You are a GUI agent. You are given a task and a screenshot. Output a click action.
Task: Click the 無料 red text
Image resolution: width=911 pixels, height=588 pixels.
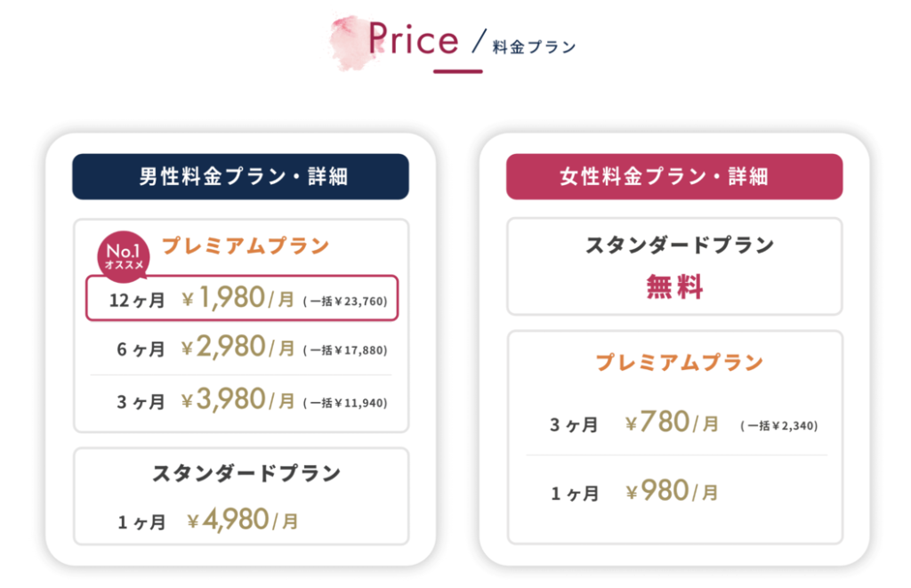(675, 287)
